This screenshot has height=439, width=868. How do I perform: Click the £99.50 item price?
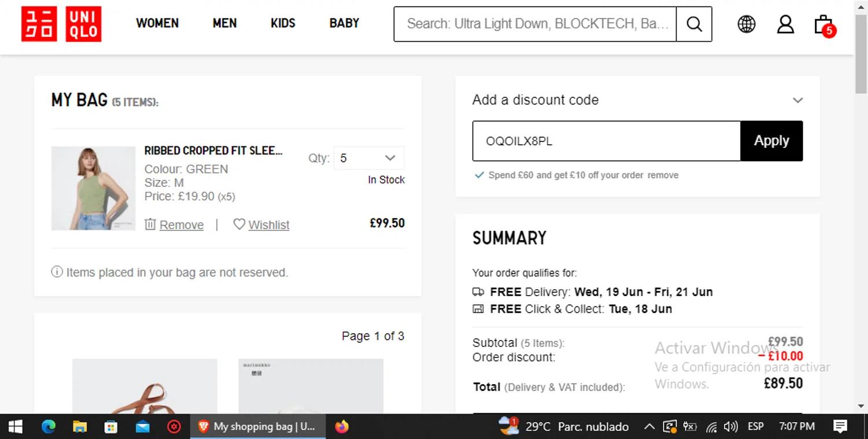(x=387, y=223)
